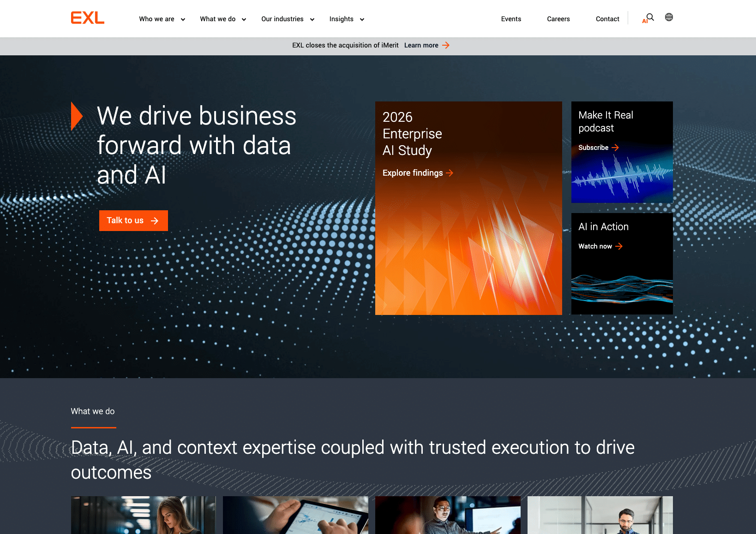The height and width of the screenshot is (534, 756).
Task: Open the AI search icon
Action: click(x=648, y=18)
